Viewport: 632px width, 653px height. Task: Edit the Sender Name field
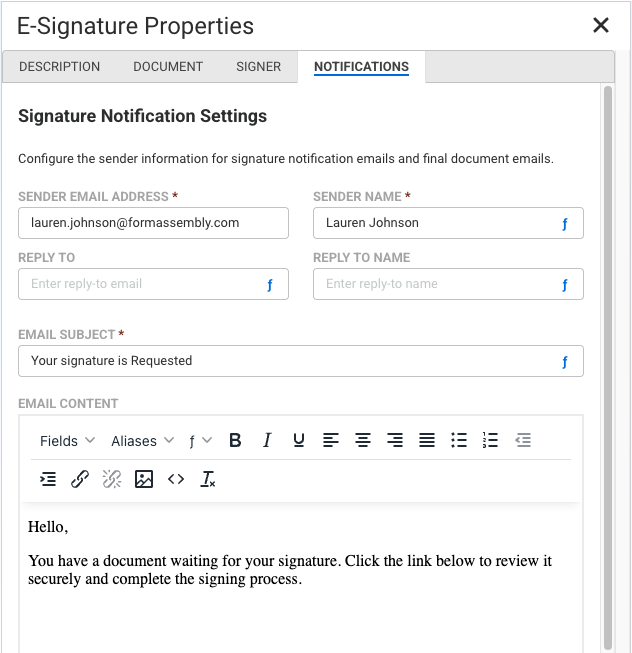pos(448,223)
